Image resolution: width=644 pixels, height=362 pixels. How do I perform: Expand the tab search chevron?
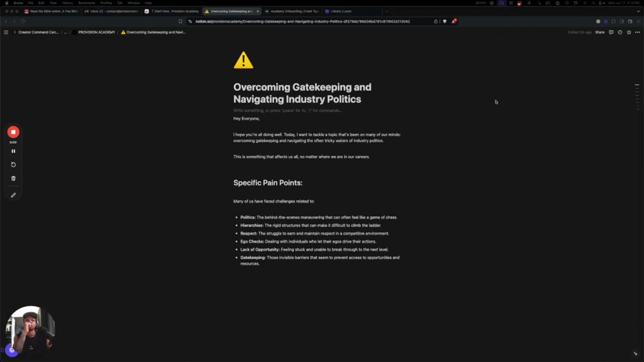click(638, 11)
